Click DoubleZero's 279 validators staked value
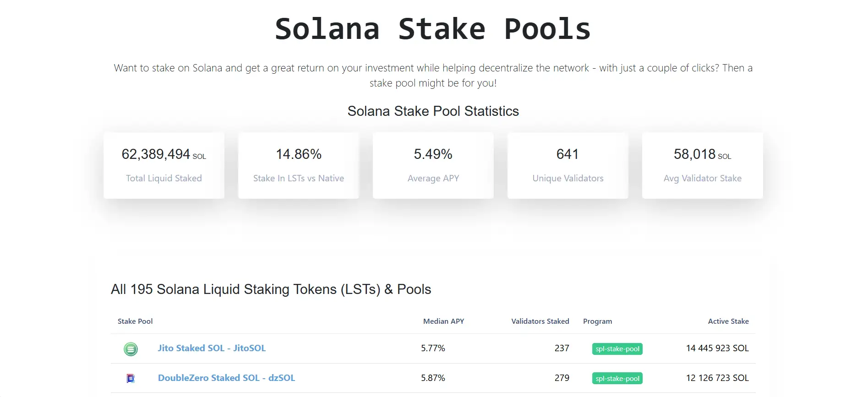The height and width of the screenshot is (397, 868). [562, 378]
